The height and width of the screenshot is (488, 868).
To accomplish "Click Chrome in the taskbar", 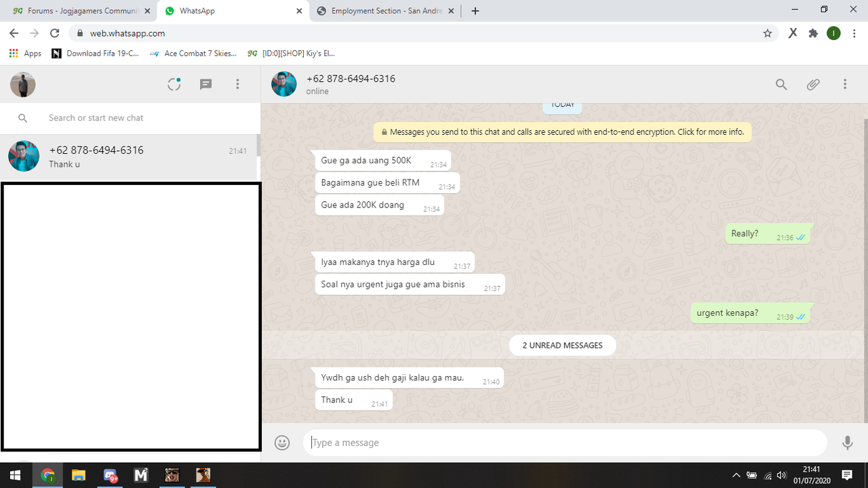I will [47, 475].
